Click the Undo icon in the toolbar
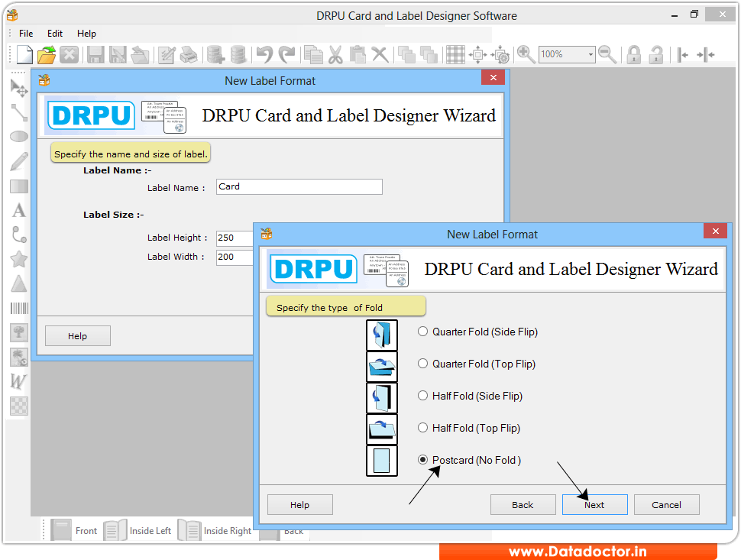Viewport: 741px width, 560px height. tap(266, 54)
